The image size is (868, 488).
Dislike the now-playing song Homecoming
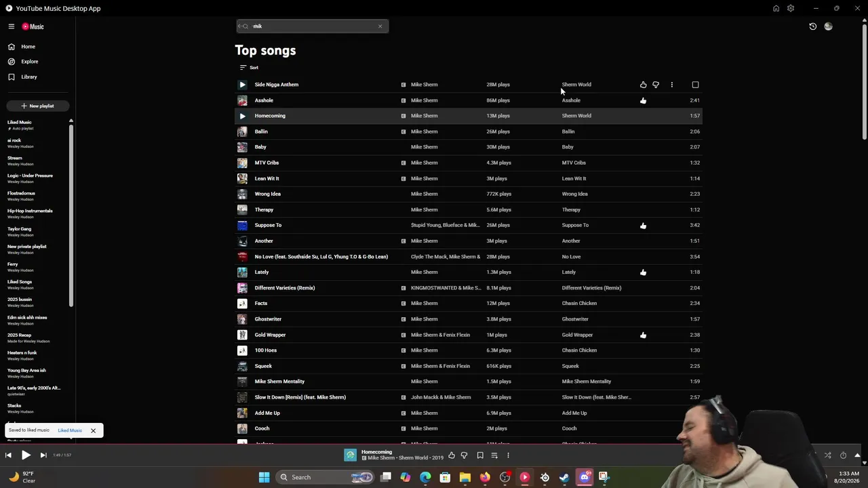tap(464, 455)
